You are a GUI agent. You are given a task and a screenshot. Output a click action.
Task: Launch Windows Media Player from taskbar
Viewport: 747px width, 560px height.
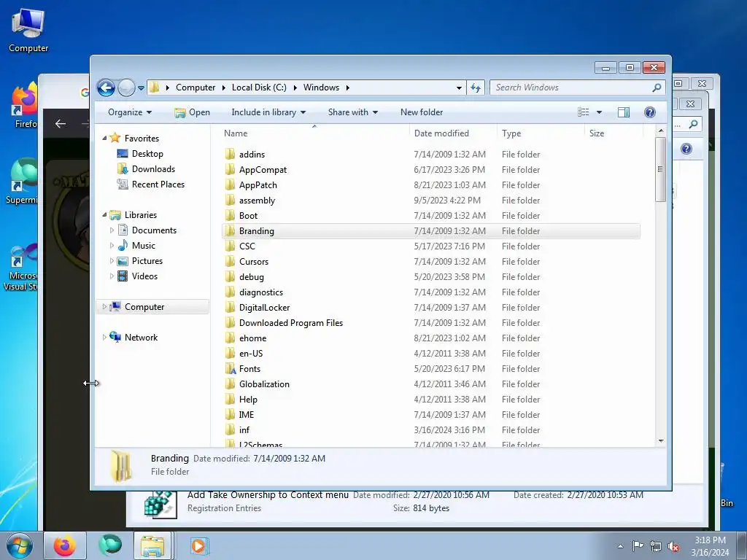click(198, 545)
